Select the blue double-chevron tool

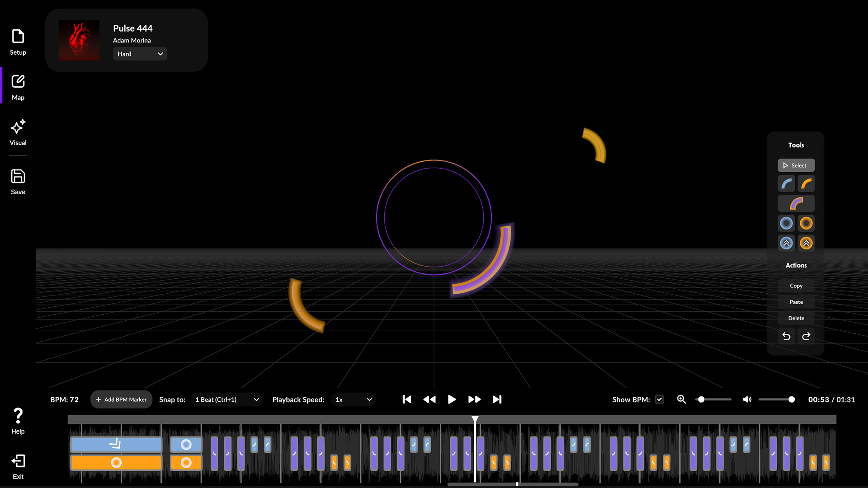point(786,243)
